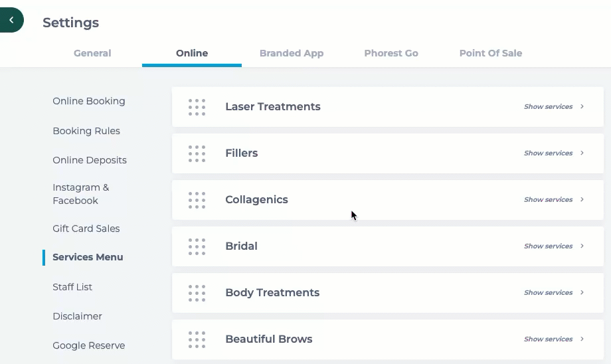The width and height of the screenshot is (611, 364).
Task: Open the Branded App tab
Action: point(292,53)
